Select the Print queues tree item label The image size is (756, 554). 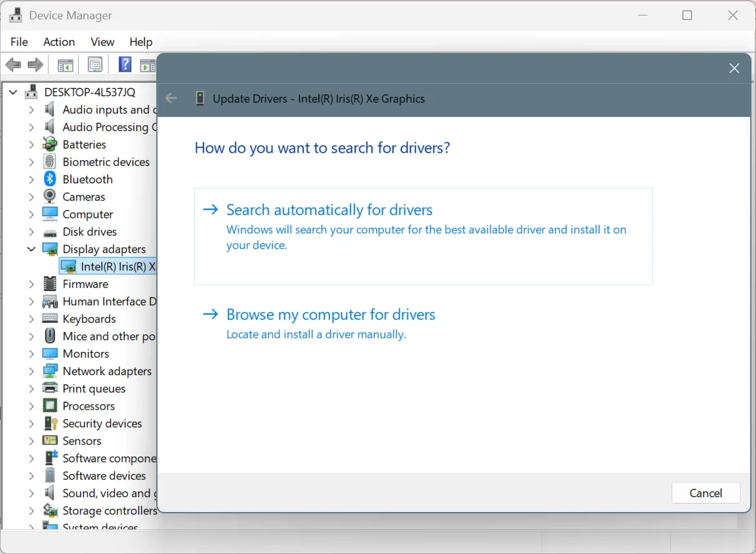click(x=94, y=389)
